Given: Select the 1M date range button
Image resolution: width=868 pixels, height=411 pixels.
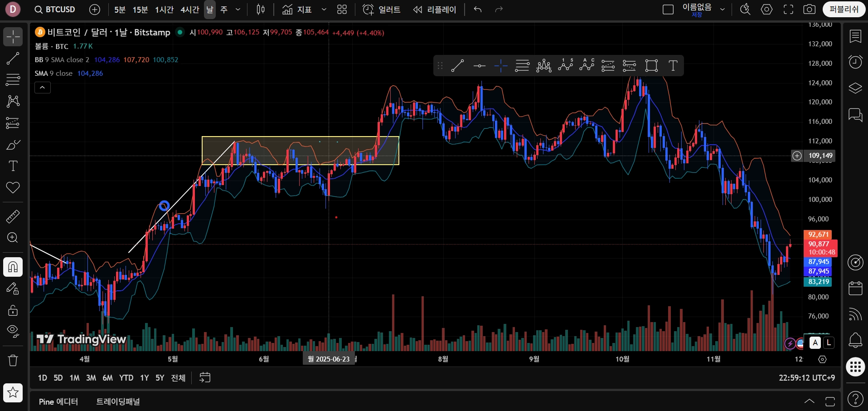Looking at the screenshot, I should [x=74, y=378].
